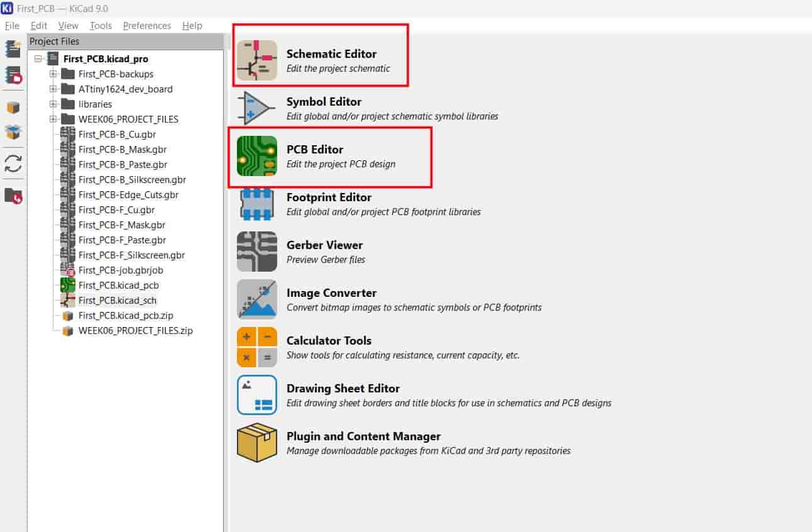Select First_PCB.kicad_pcb file in tree
812x532 pixels.
[x=118, y=285]
